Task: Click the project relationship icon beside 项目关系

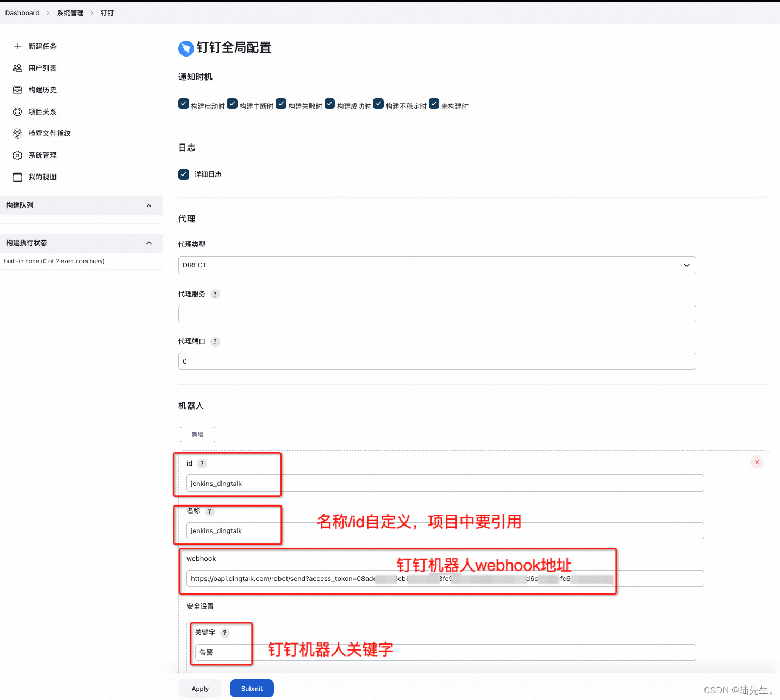Action: pyautogui.click(x=17, y=111)
